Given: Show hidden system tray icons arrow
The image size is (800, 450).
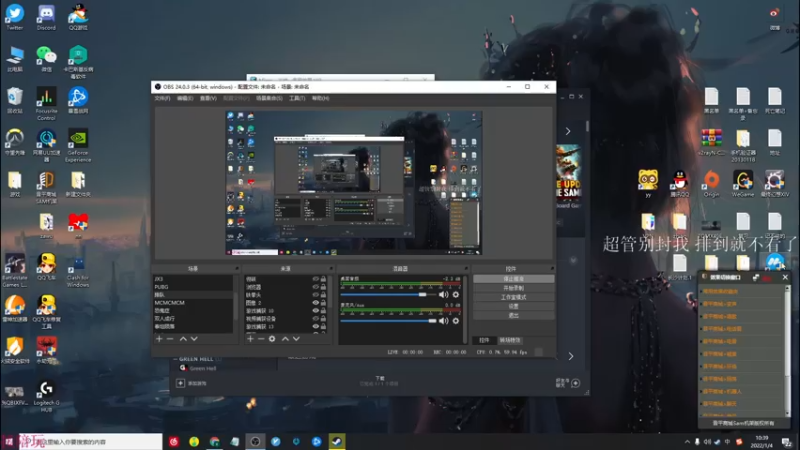Looking at the screenshot, I should click(687, 442).
